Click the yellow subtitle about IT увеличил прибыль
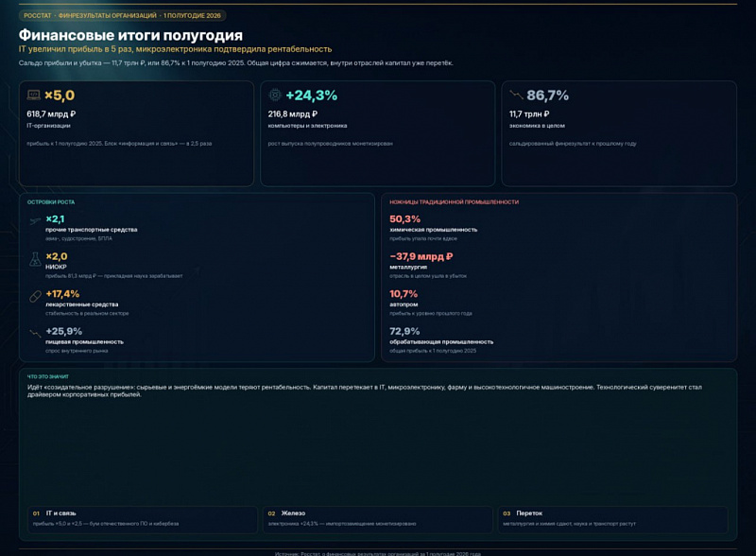The width and height of the screenshot is (756, 556). click(175, 49)
